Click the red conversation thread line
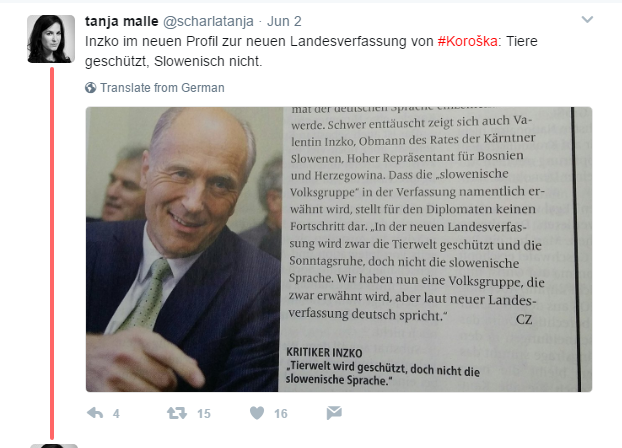622x448 pixels. (x=52, y=253)
